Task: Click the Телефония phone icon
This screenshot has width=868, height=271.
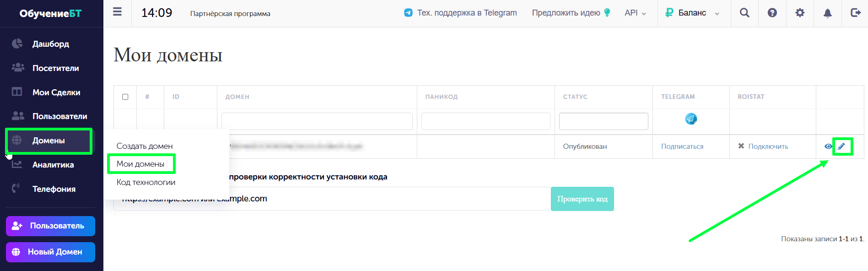Action: (16, 188)
